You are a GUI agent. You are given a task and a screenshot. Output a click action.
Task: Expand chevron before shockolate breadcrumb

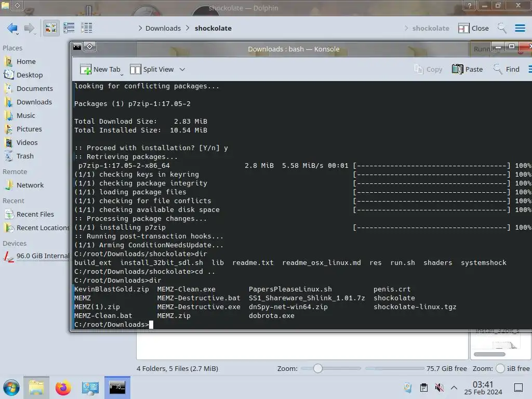[x=188, y=28]
